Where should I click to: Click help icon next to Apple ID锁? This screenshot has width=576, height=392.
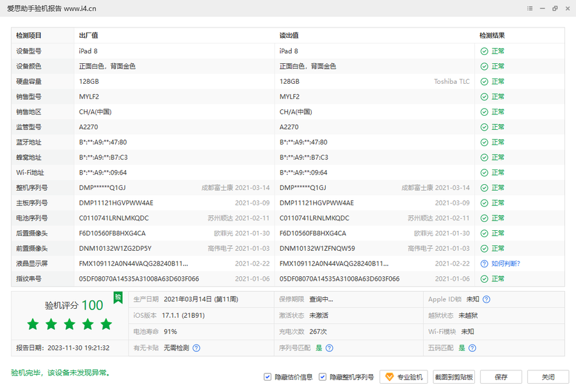(x=486, y=299)
